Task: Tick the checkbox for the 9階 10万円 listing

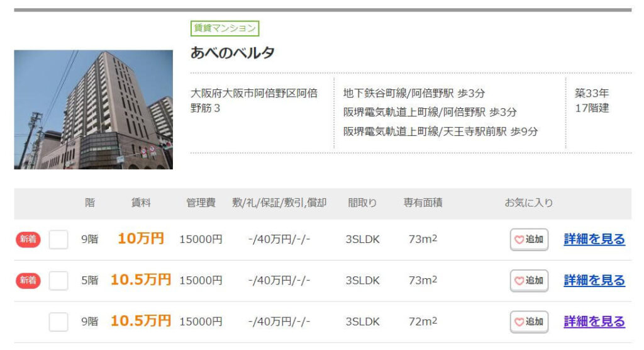Action: tap(58, 239)
